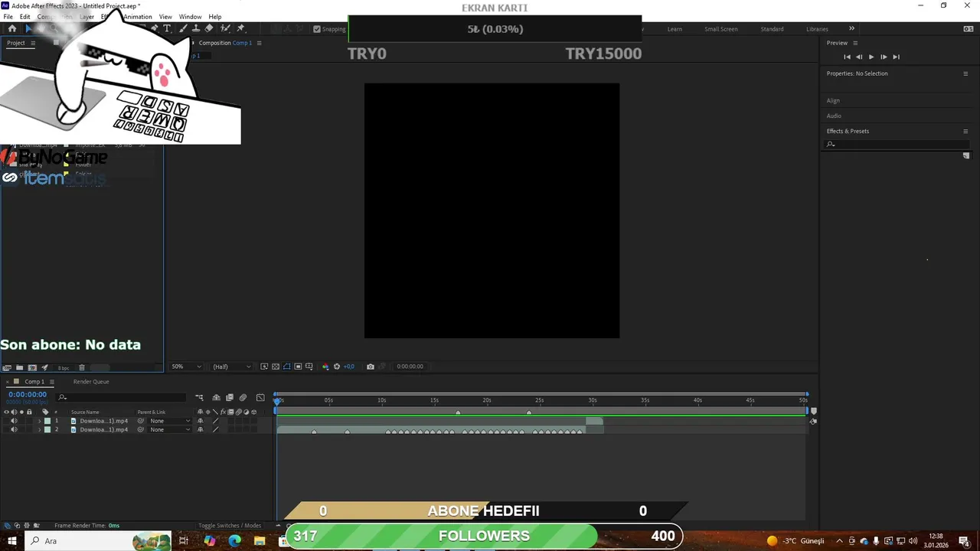The height and width of the screenshot is (551, 980).
Task: Jump to first frame in Preview
Action: tap(847, 57)
